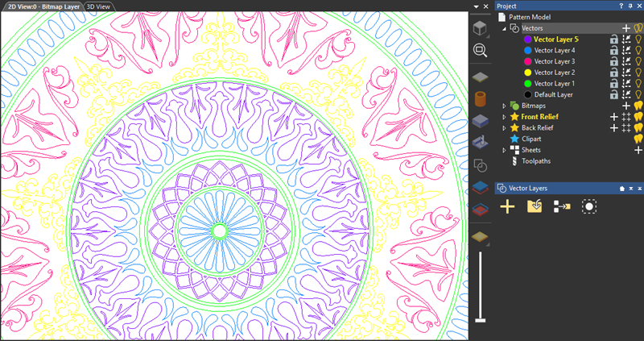Click the red-over-blue relief layers icon

pos(480,210)
